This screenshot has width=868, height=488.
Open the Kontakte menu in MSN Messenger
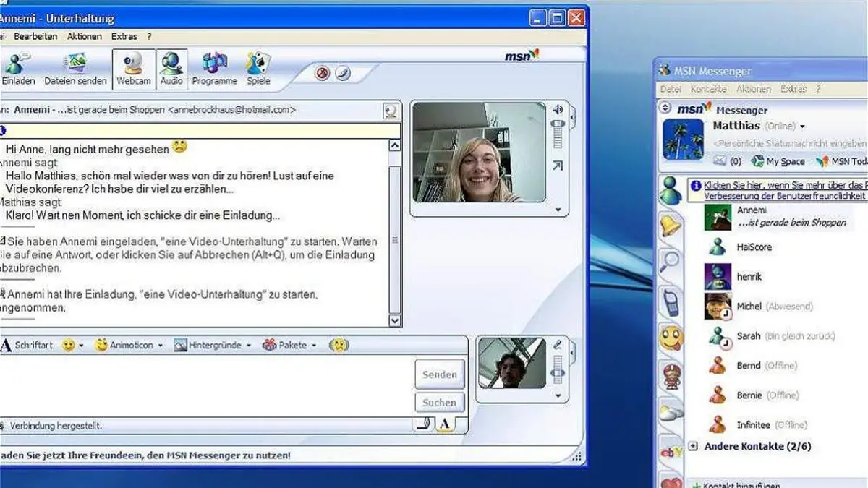pyautogui.click(x=708, y=89)
